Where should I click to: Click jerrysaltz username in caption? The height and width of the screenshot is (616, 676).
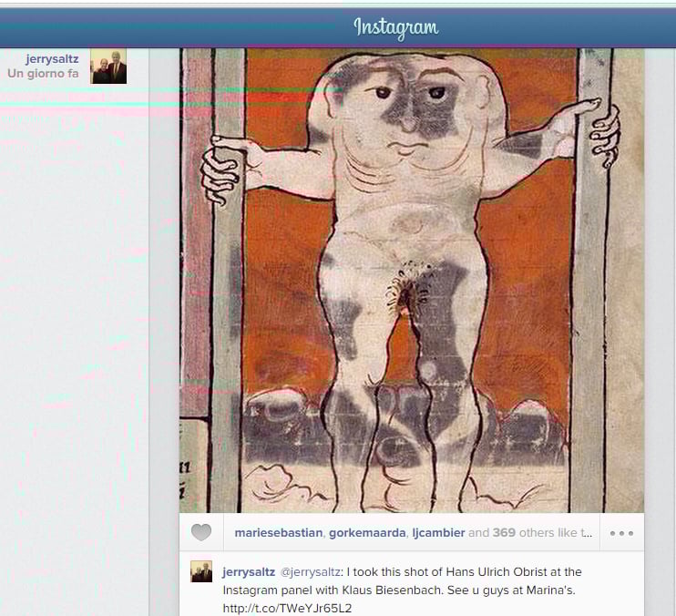pos(249,572)
